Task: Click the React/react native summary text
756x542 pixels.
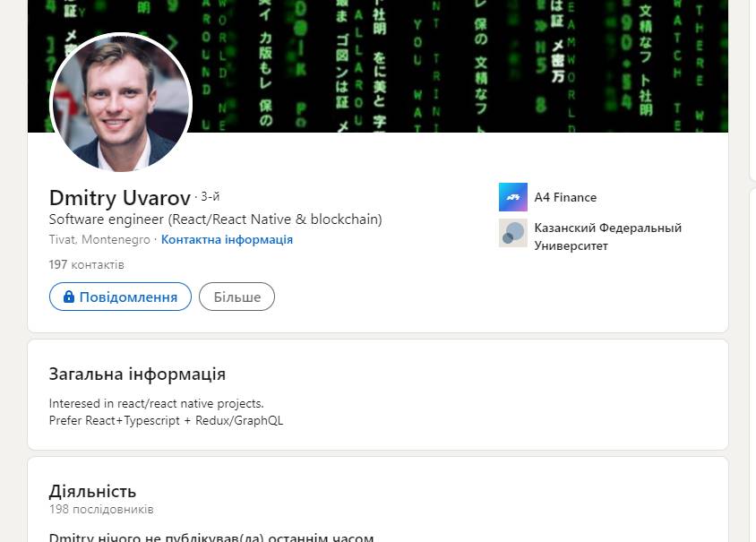Action: point(166,412)
